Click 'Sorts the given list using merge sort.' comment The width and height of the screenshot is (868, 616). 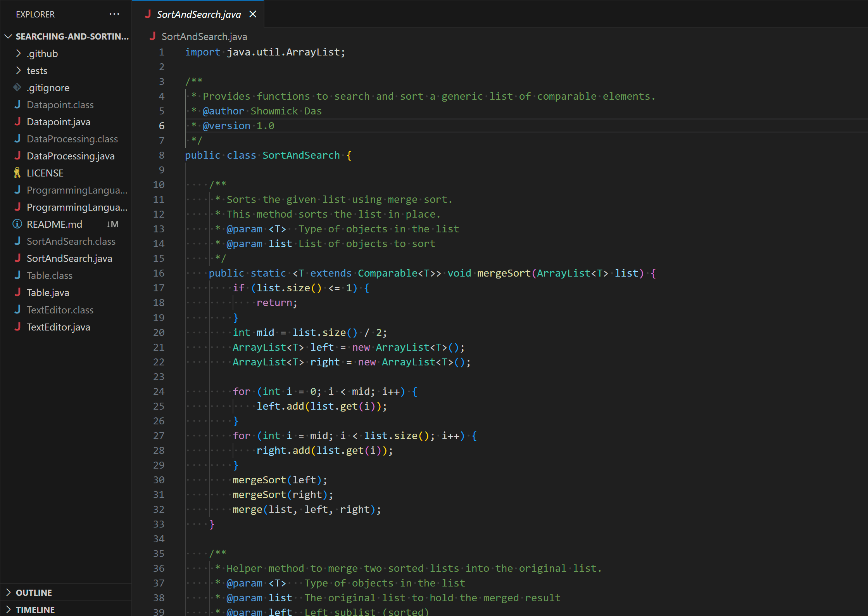coord(339,199)
